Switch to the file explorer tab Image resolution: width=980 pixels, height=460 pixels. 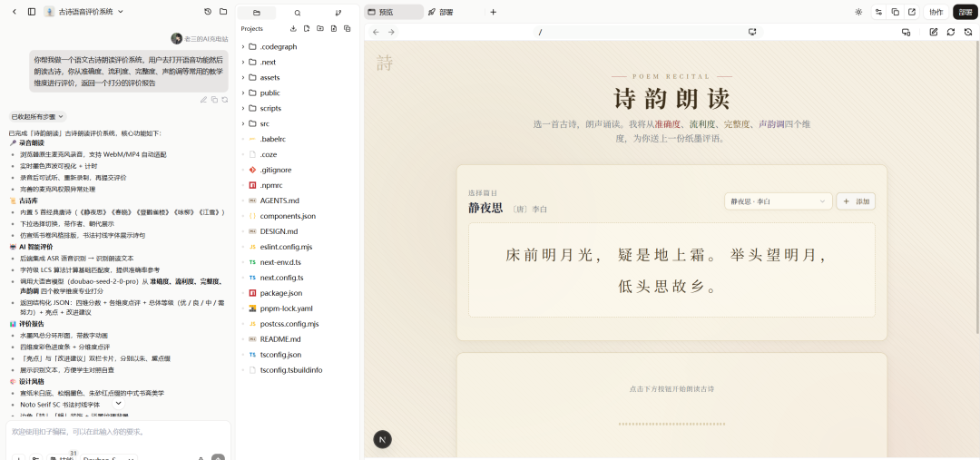[x=256, y=13]
